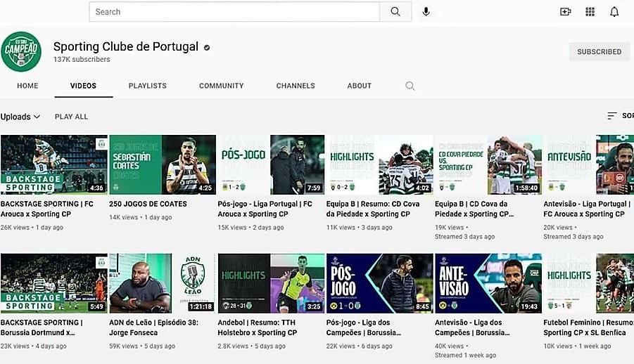Click title 'Equipa B | Resumo: CD Cova da Piedade'

pos(373,209)
